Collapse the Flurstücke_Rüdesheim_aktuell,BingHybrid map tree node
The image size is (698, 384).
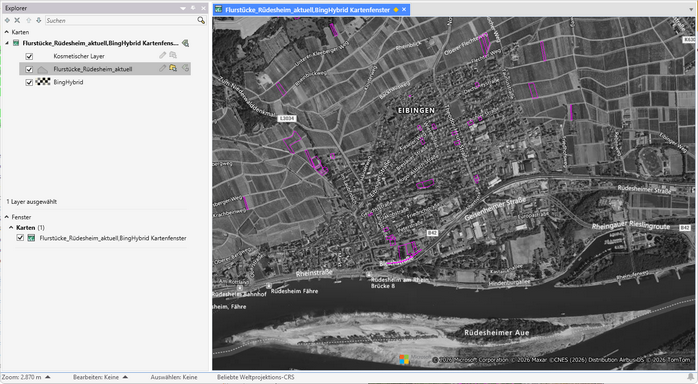point(7,43)
